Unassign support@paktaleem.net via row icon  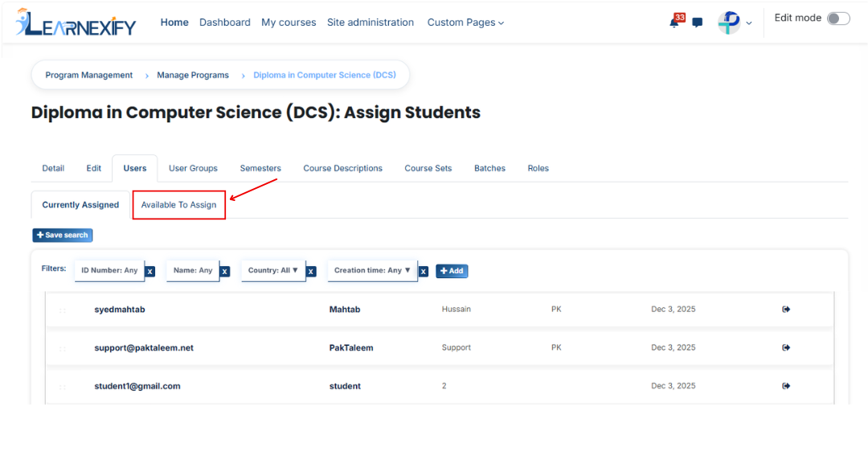[786, 347]
